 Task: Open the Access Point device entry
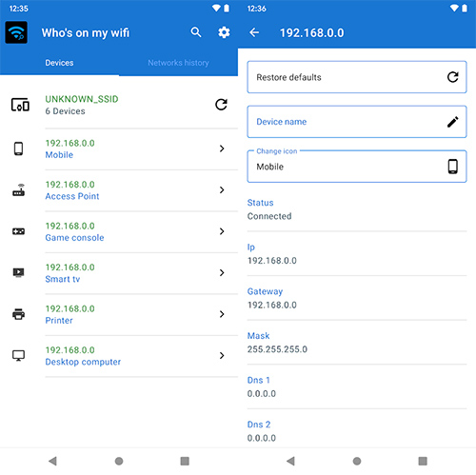pos(119,190)
